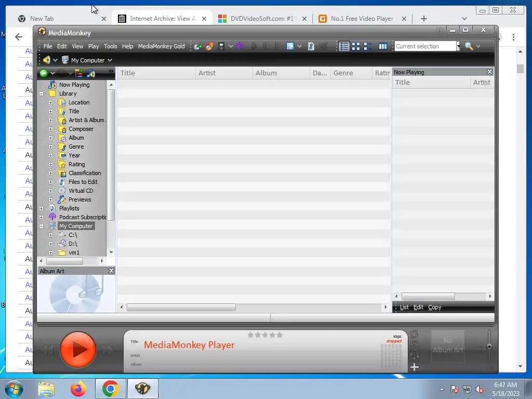The image size is (532, 399).
Task: Click the green Back navigation arrow
Action: [44, 73]
